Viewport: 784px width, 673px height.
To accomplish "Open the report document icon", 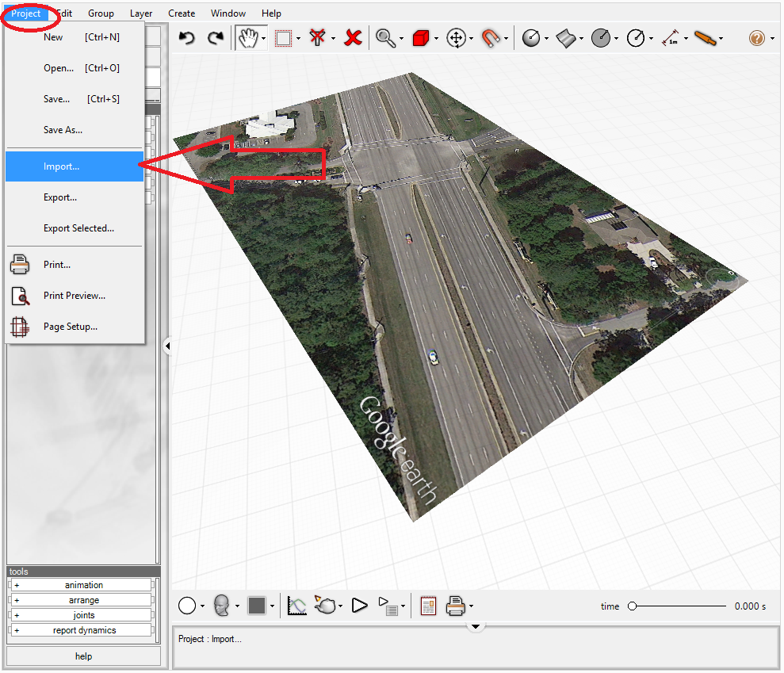I will 429,606.
